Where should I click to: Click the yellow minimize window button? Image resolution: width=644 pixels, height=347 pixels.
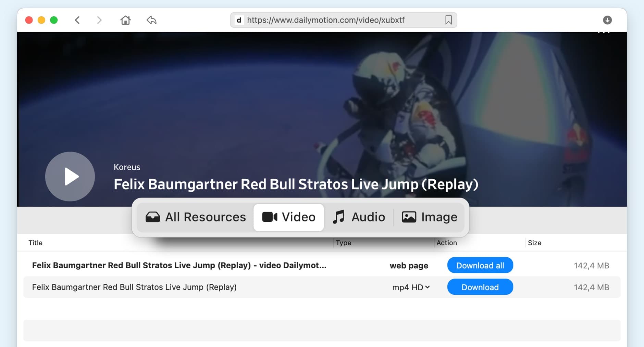[41, 20]
